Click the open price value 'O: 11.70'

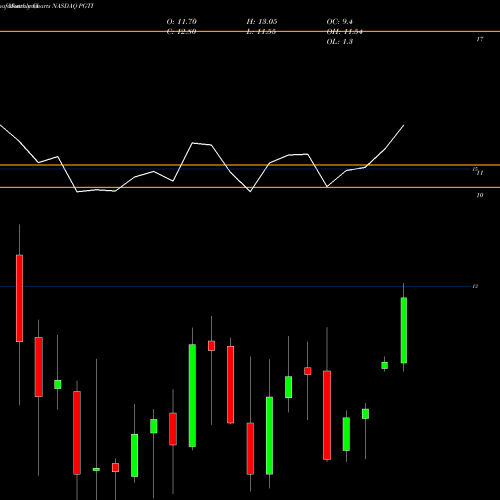182,22
